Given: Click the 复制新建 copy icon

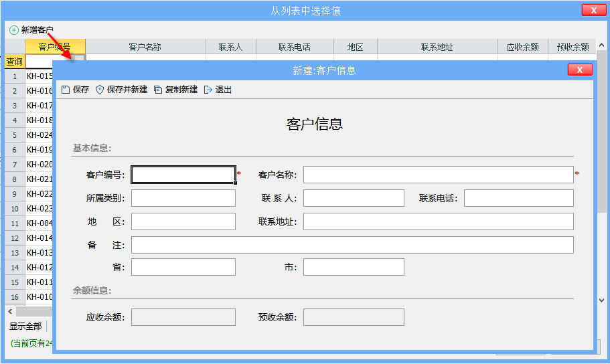Looking at the screenshot, I should point(158,90).
